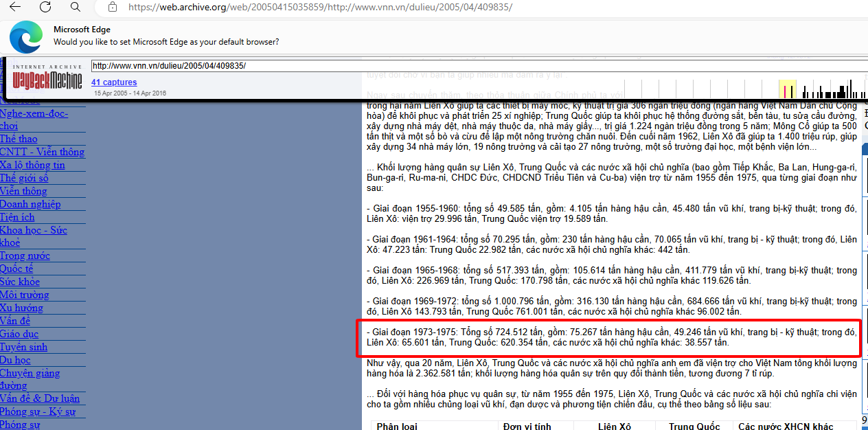Open the 41 captures link
The width and height of the screenshot is (868, 430).
(114, 82)
